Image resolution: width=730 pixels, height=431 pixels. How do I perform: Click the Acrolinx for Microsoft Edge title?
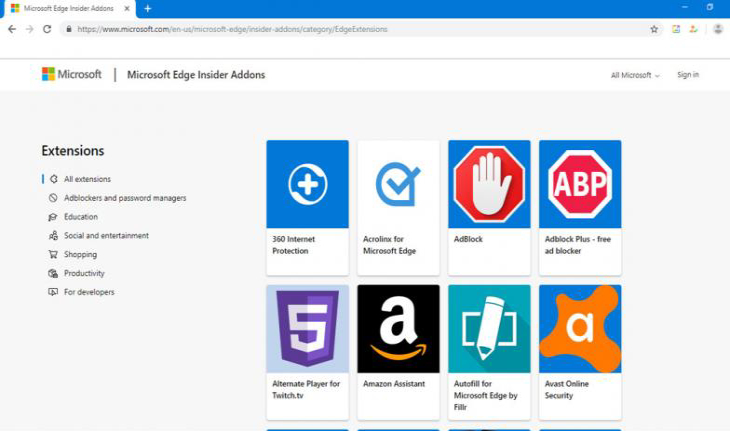point(389,245)
